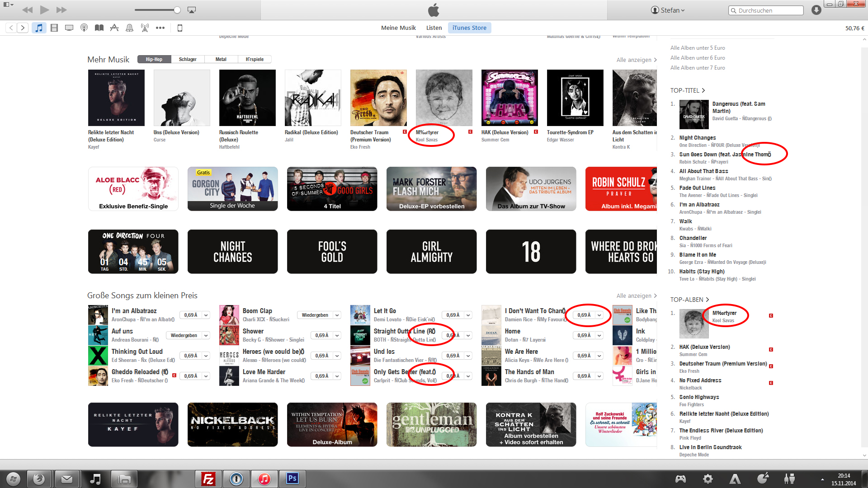This screenshot has height=488, width=868.
Task: Switch to Meine Musik tab
Action: click(398, 28)
